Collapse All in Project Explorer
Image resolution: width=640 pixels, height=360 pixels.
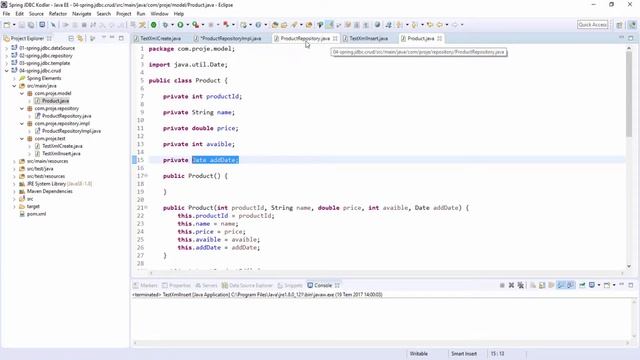coord(71,38)
